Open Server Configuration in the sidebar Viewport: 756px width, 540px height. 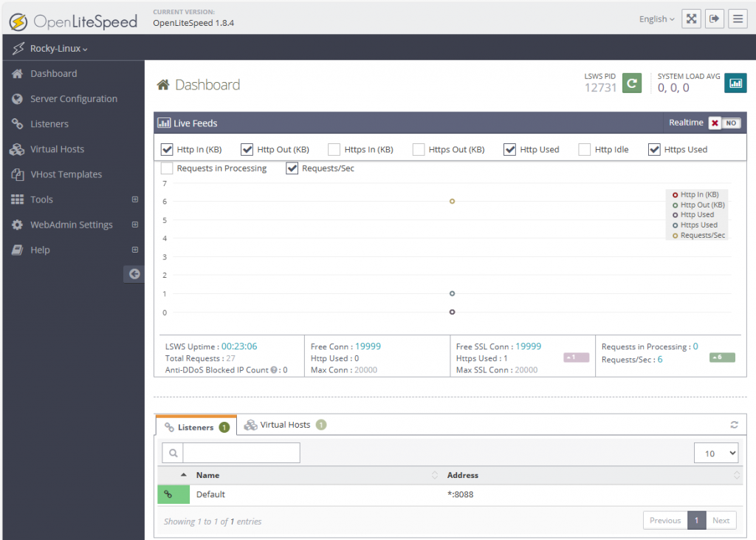pos(73,99)
